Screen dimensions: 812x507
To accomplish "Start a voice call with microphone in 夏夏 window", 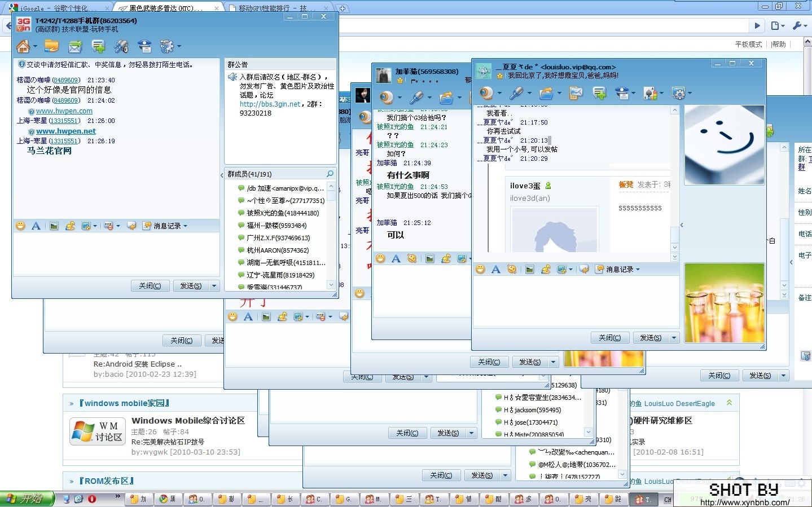I will 516,93.
